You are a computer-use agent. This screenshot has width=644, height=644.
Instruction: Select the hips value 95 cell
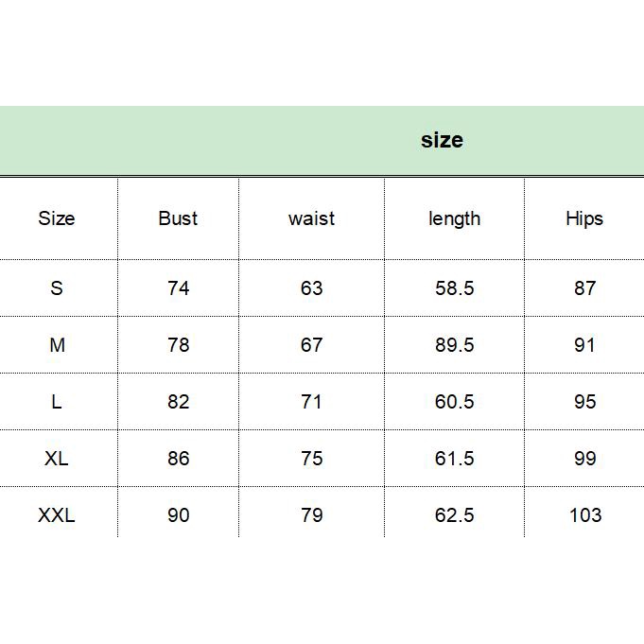[584, 402]
